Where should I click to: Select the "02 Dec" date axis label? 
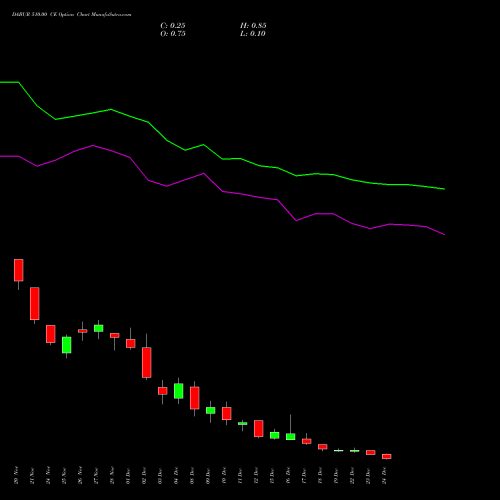(144, 475)
